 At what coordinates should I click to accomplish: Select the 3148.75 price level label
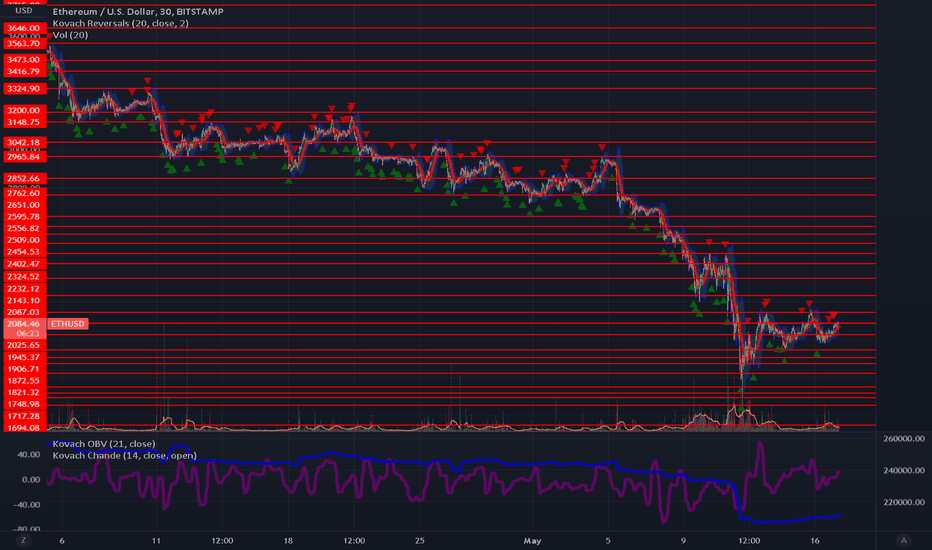tap(24, 122)
